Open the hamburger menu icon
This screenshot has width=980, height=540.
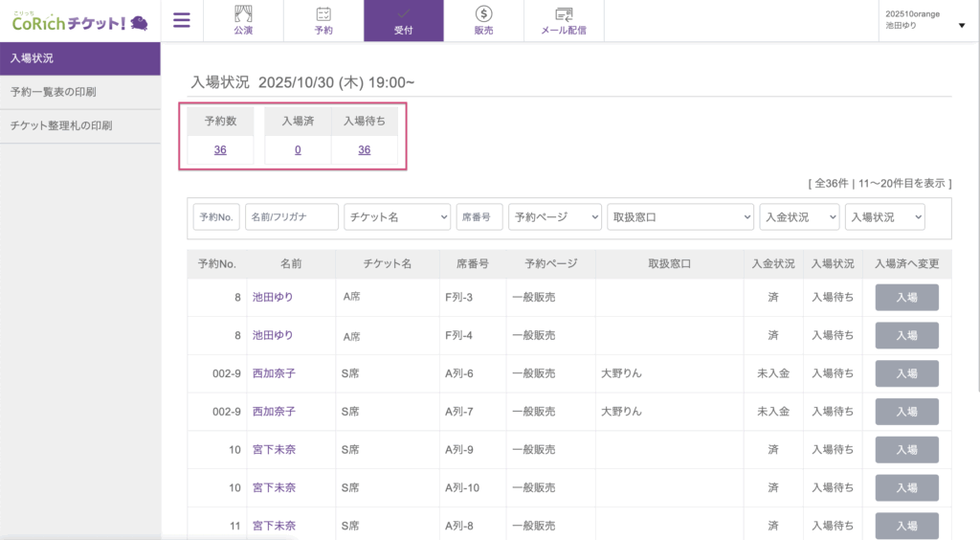(181, 20)
